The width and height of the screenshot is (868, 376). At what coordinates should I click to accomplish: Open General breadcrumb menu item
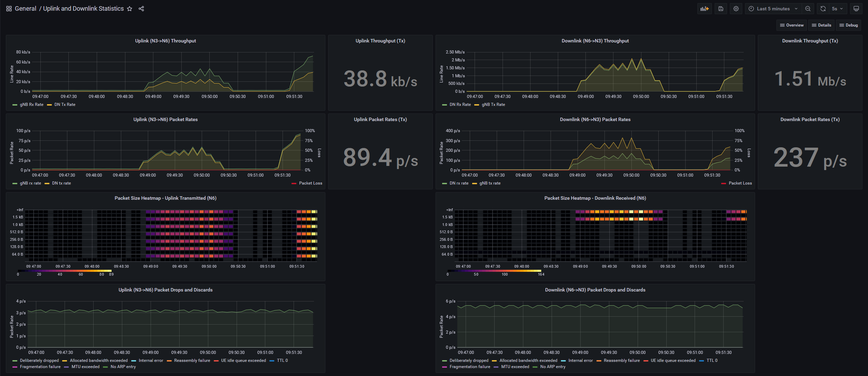tap(26, 8)
